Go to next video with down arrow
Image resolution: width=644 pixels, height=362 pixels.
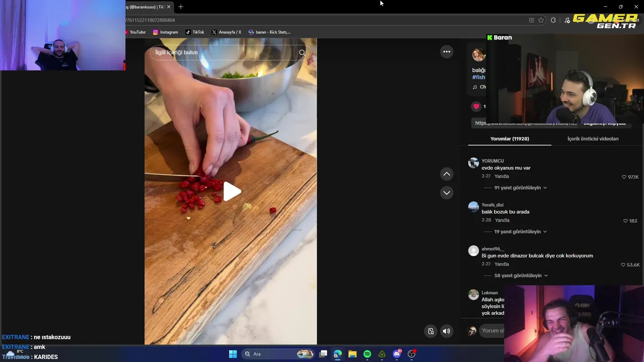pos(446,193)
